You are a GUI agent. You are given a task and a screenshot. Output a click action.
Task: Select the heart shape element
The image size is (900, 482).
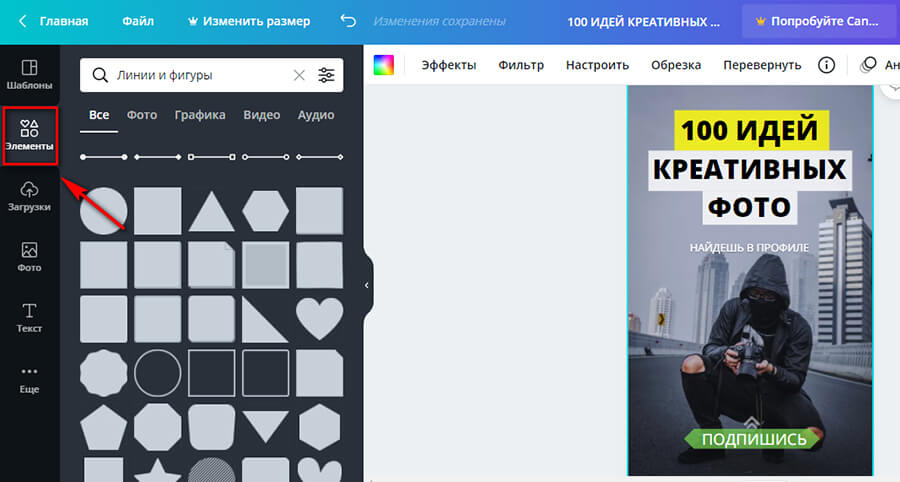(319, 318)
